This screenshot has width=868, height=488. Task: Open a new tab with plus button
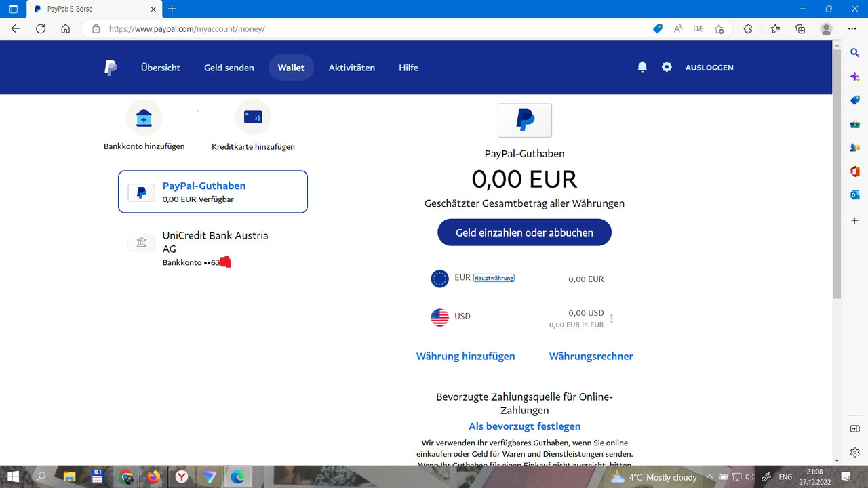pos(172,9)
